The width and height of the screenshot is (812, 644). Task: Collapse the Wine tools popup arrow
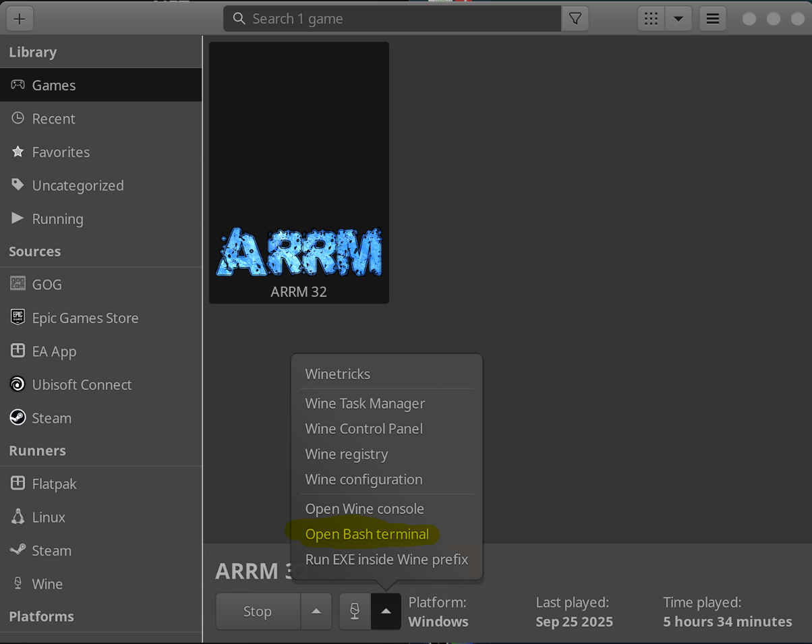point(386,612)
